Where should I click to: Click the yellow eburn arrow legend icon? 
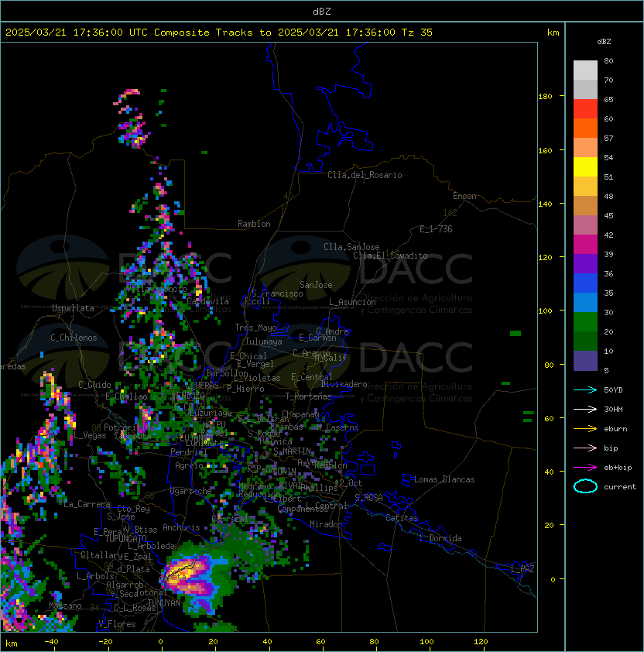click(585, 429)
